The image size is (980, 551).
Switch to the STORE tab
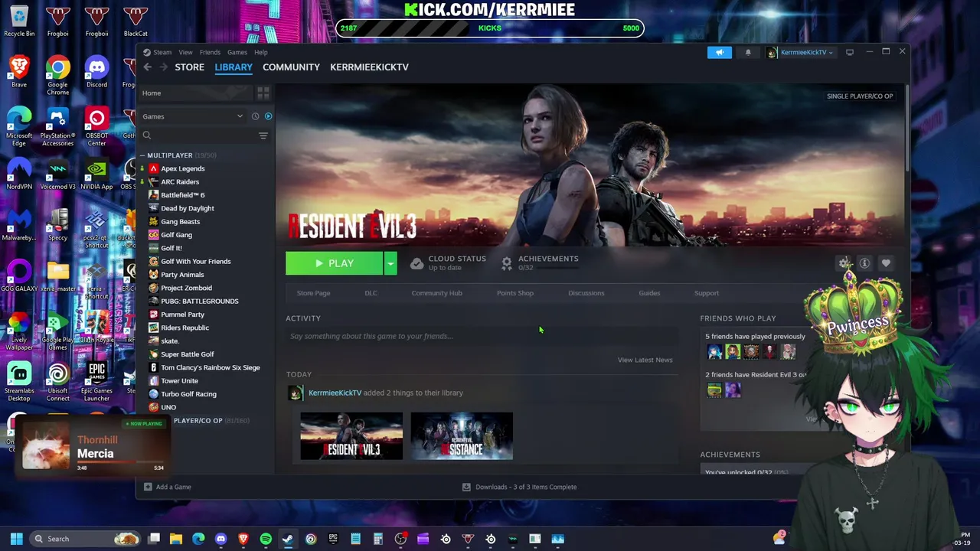click(189, 67)
